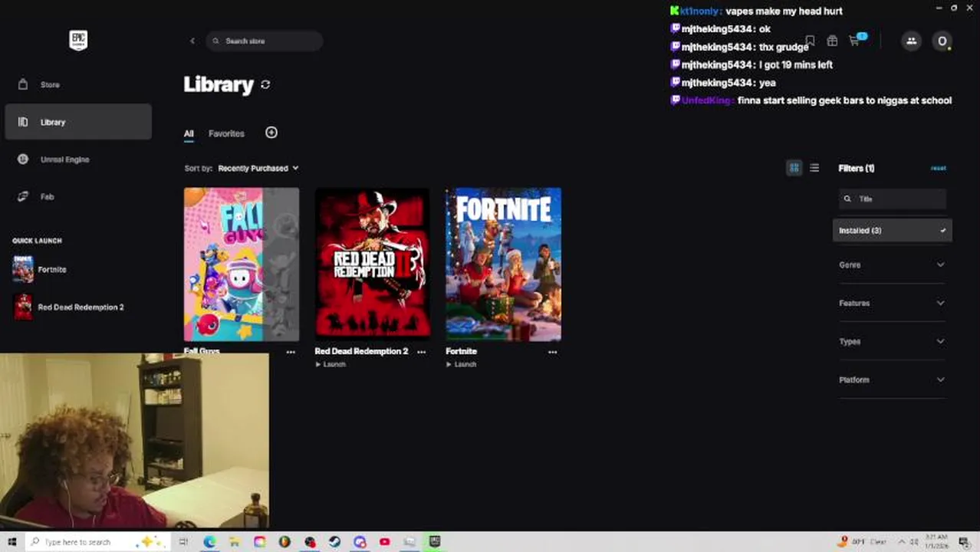Switch to Epic Games Launcher taskbar icon
The height and width of the screenshot is (552, 980).
[435, 542]
